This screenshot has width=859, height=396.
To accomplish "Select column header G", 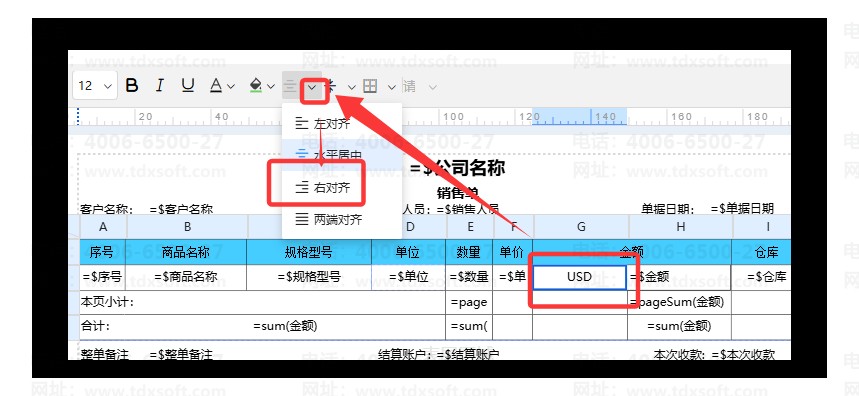I will [x=581, y=227].
